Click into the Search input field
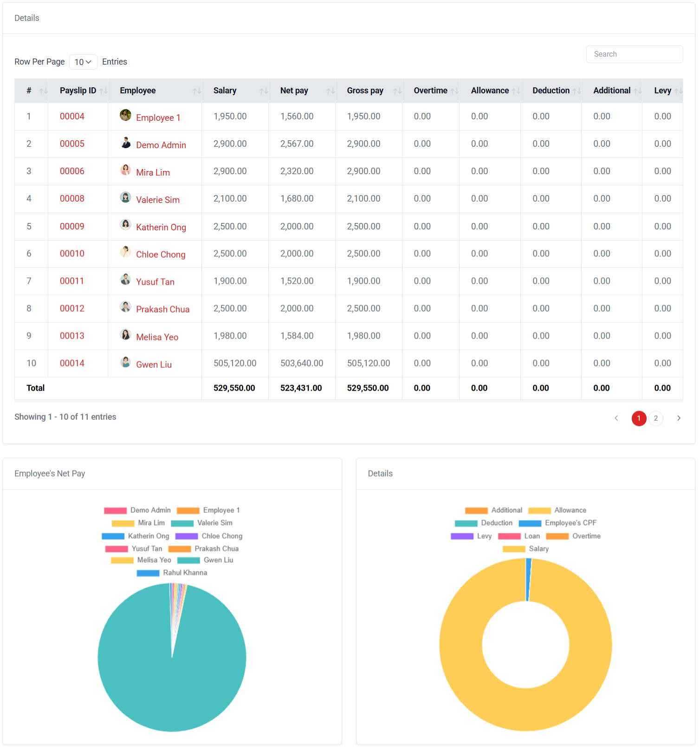Image resolution: width=700 pixels, height=751 pixels. pyautogui.click(x=634, y=54)
